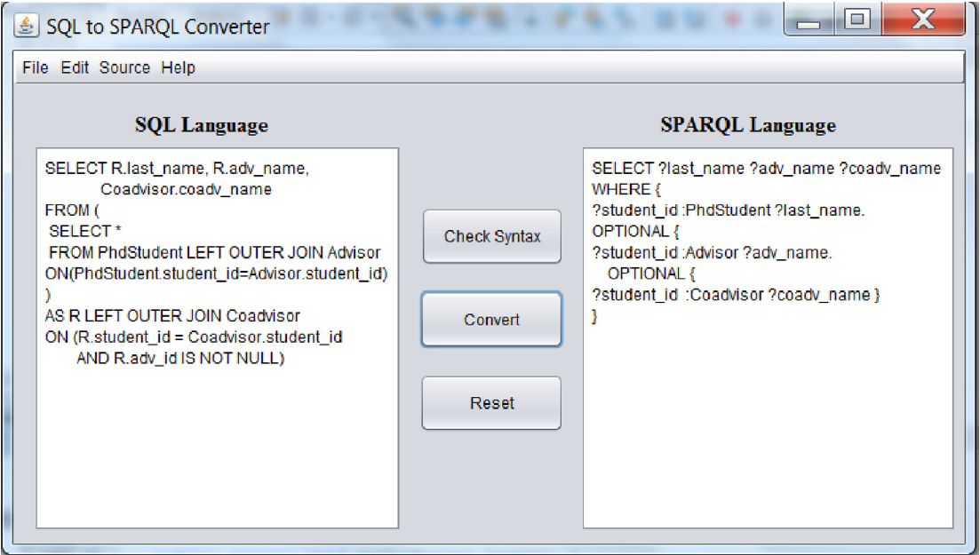The image size is (980, 555).
Task: Click the 'SPARQL Language' heading label
Action: coord(748,125)
